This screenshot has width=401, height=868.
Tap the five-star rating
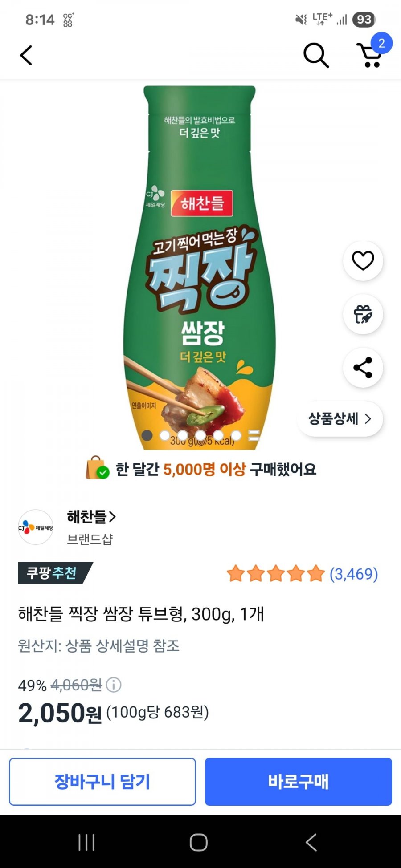(276, 574)
